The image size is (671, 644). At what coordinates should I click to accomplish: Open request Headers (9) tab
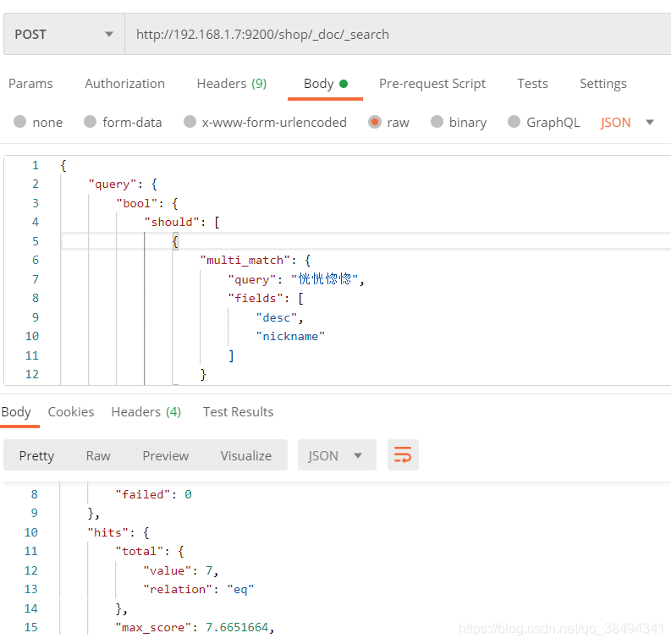pyautogui.click(x=231, y=84)
